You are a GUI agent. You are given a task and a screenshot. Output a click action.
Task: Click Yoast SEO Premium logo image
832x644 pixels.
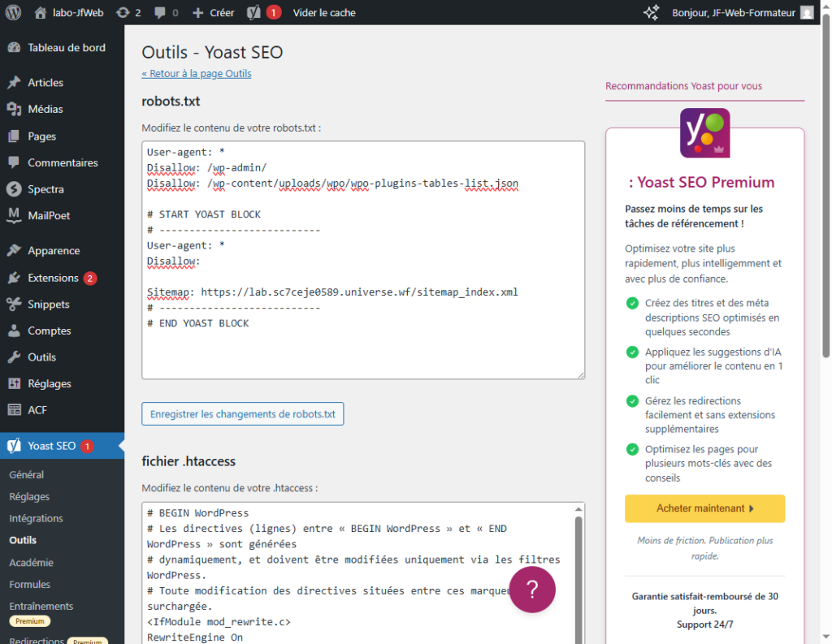coord(704,133)
